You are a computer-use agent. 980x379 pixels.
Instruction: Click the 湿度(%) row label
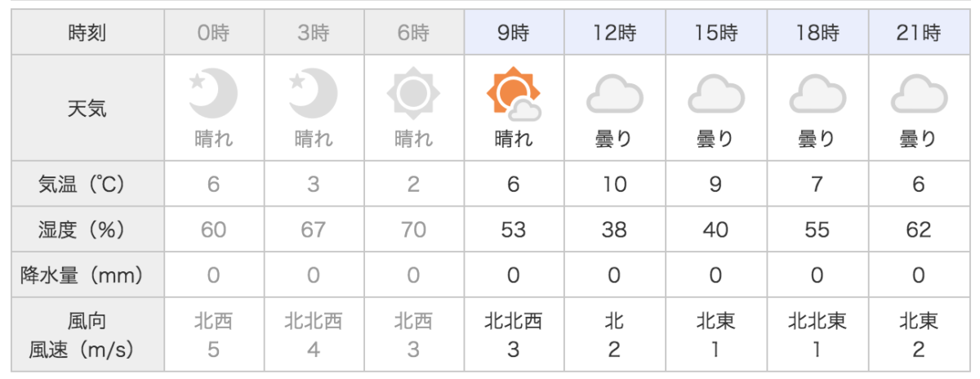point(87,230)
